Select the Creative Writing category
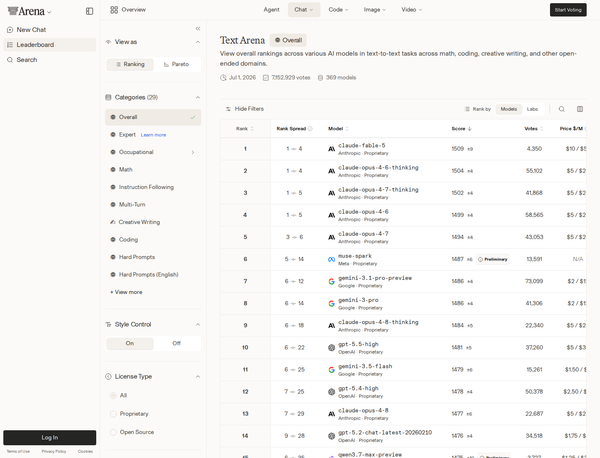This screenshot has height=458, width=600. tap(153, 222)
